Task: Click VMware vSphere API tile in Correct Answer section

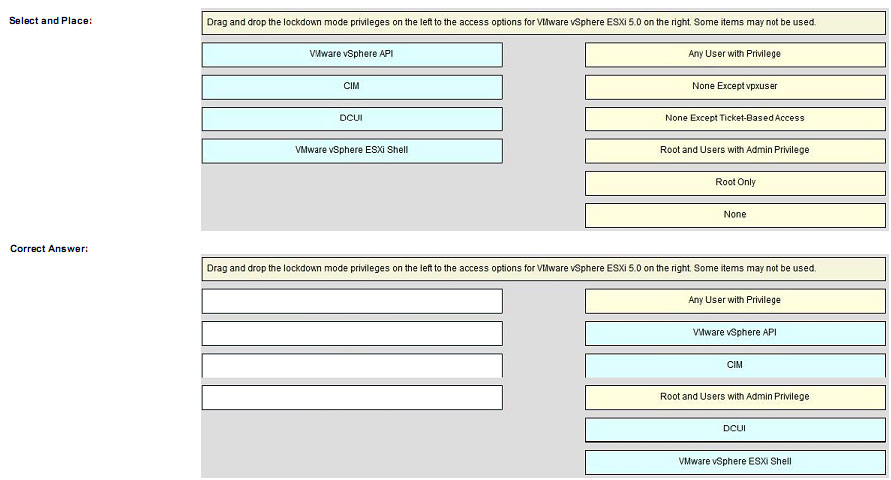Action: [x=735, y=333]
